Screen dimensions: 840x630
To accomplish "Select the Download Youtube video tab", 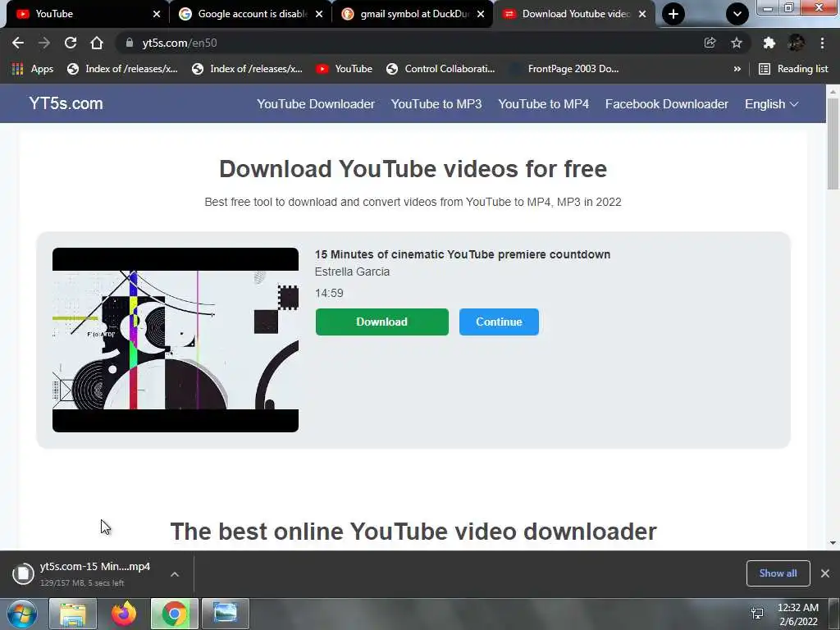I will point(574,14).
